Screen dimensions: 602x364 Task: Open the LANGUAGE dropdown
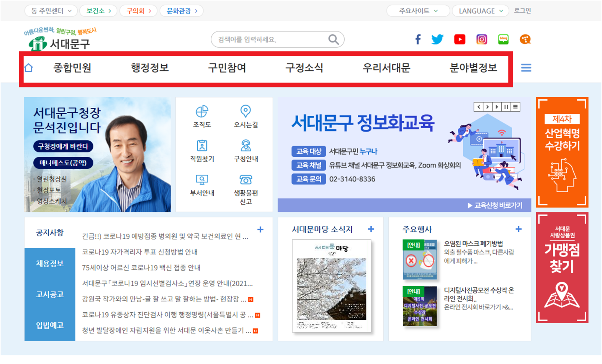pos(480,11)
